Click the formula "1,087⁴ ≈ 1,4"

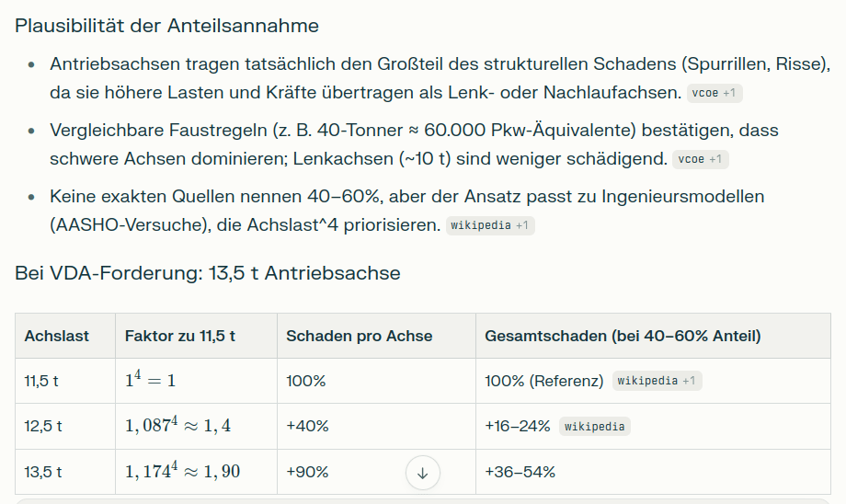(x=178, y=425)
